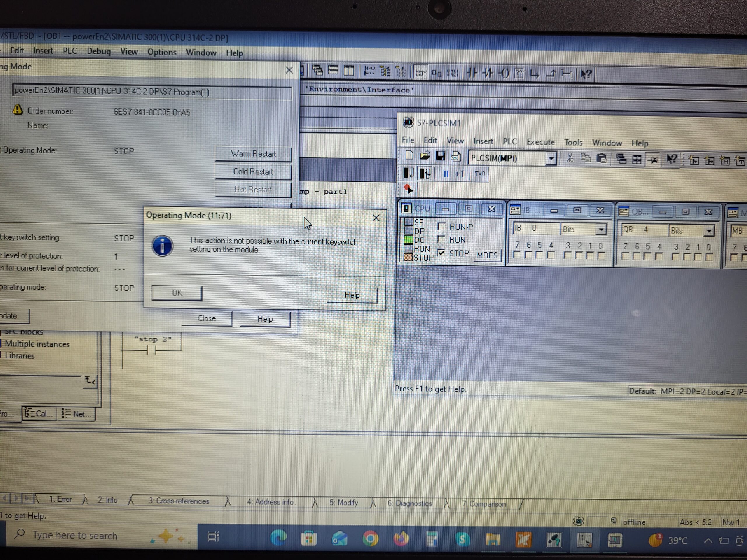Screen dimensions: 747x560
Task: Toggle the STOP checkbox in CPU window
Action: [x=441, y=253]
